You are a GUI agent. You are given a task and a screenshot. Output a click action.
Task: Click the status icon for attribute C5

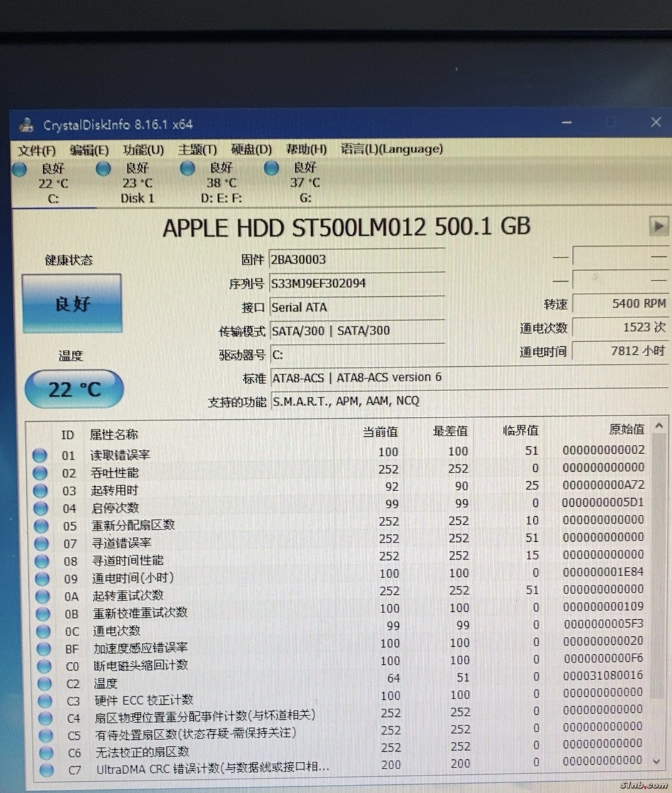[45, 735]
